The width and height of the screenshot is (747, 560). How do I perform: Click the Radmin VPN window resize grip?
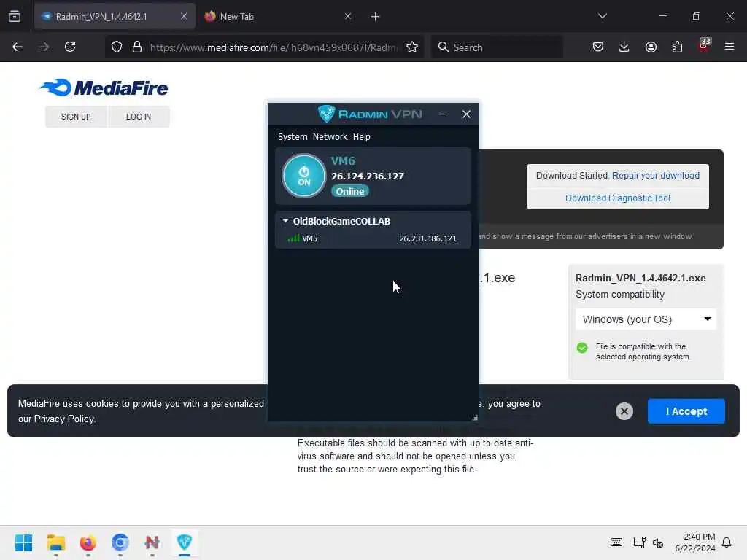point(474,418)
